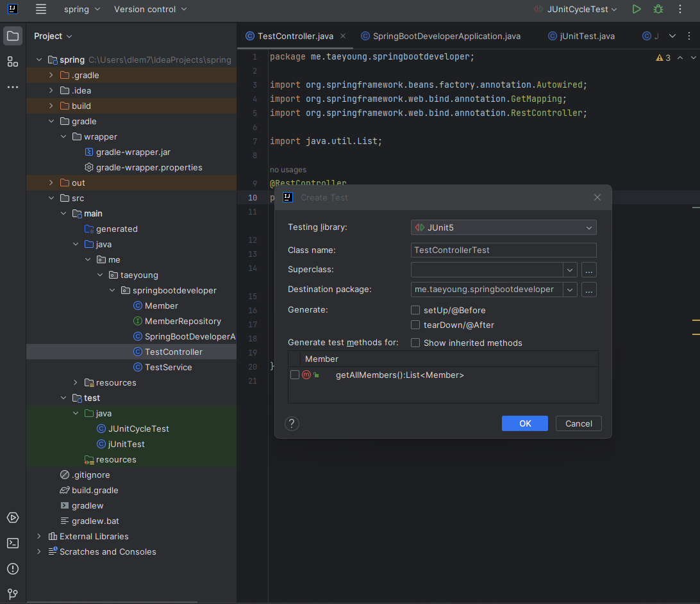Open the Terminal tool window icon
The height and width of the screenshot is (604, 700).
click(13, 543)
